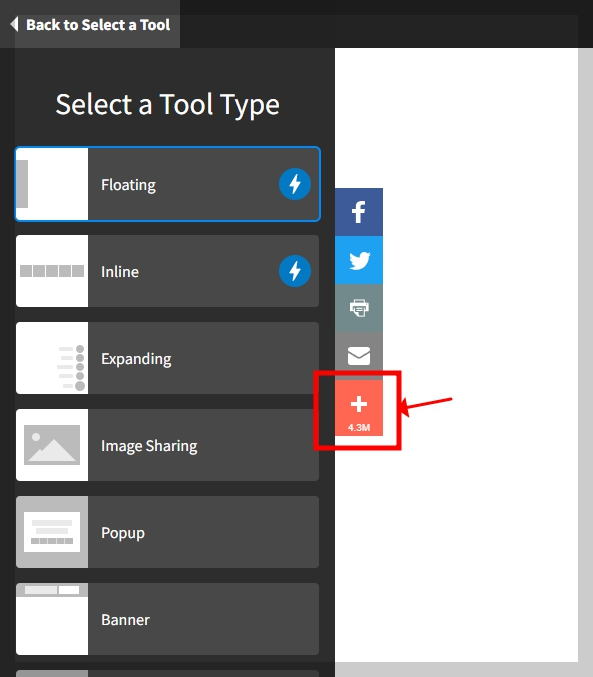Screen dimensions: 593x677
Task: Select the Inline tool type
Action: click(x=168, y=271)
